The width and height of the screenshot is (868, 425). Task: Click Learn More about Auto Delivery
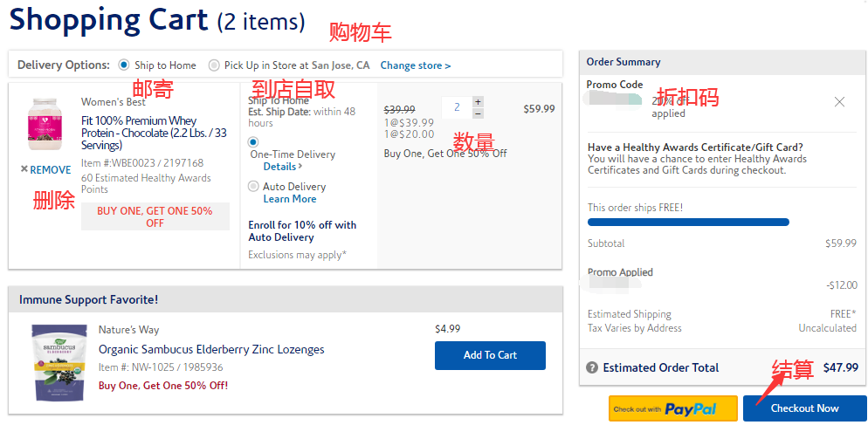[x=289, y=199]
